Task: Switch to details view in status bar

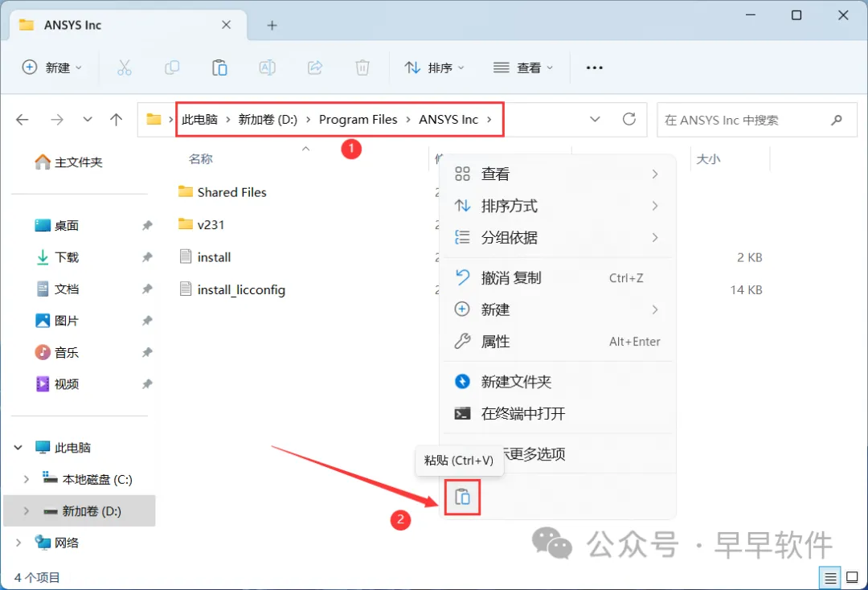Action: (829, 578)
